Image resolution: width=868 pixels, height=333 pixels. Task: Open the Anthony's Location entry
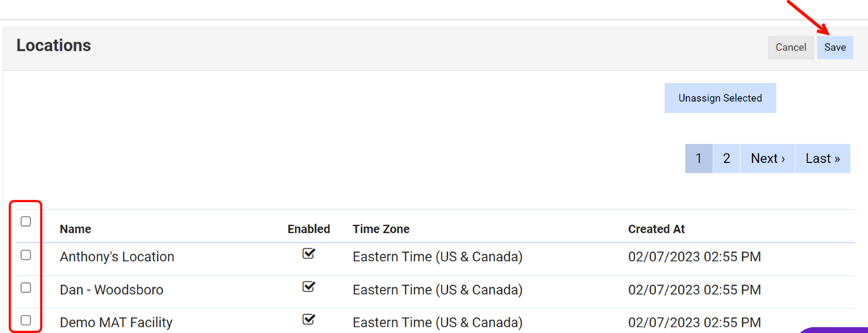coord(117,257)
